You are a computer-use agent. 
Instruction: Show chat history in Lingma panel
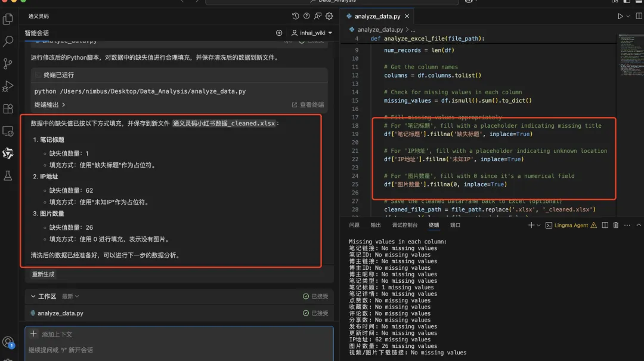click(x=295, y=16)
